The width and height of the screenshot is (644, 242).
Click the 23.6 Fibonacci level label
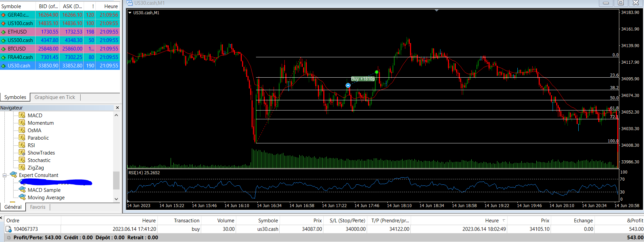click(614, 75)
